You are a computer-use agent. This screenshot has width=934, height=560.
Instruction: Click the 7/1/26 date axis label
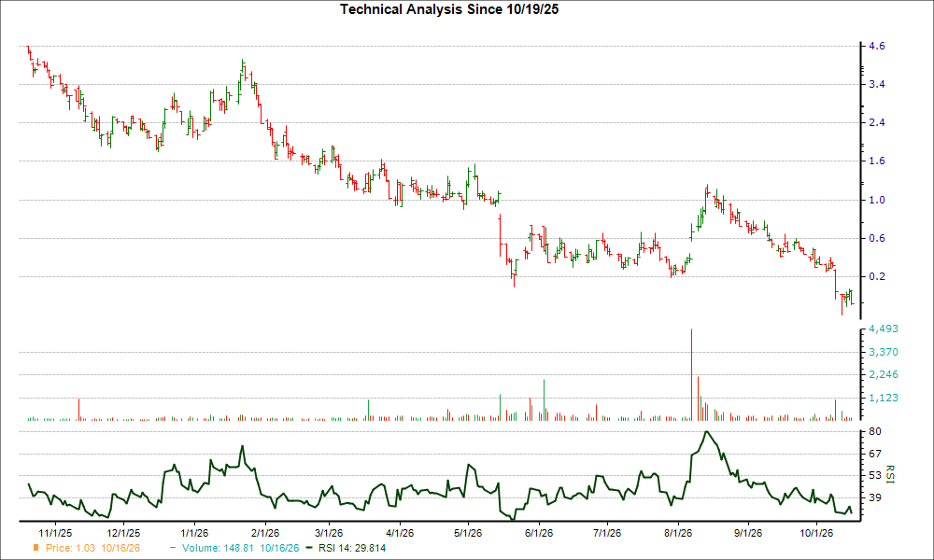click(x=606, y=533)
